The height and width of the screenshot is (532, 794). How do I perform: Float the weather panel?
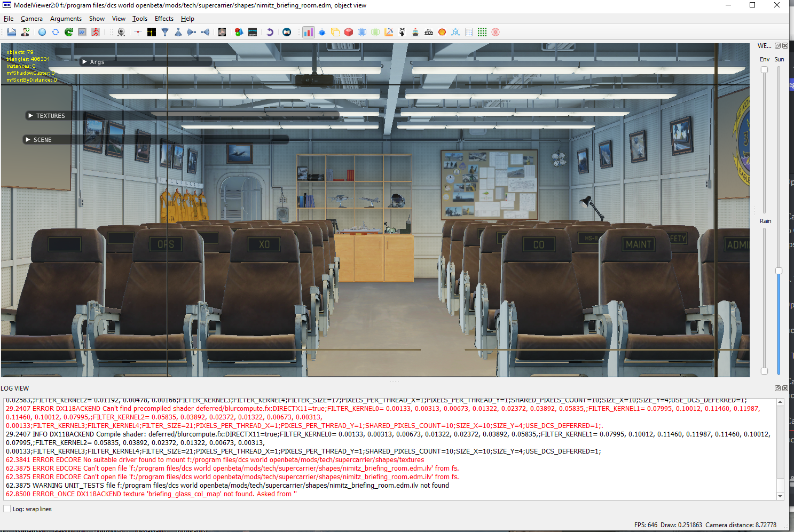(x=778, y=46)
